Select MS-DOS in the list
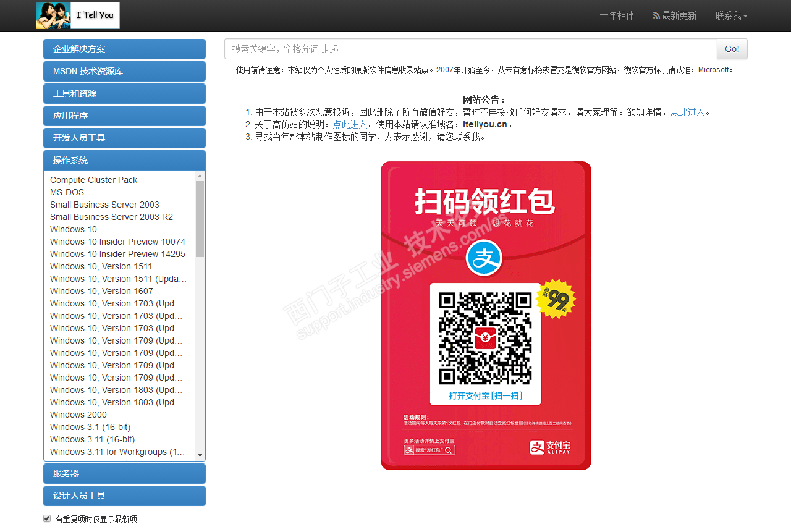This screenshot has height=532, width=791. point(67,192)
